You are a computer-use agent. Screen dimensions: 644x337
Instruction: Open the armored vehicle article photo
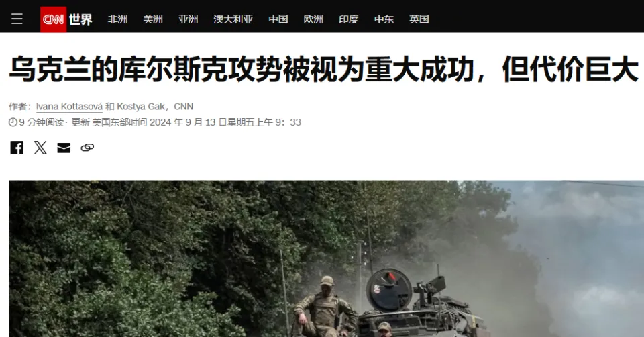click(x=327, y=258)
